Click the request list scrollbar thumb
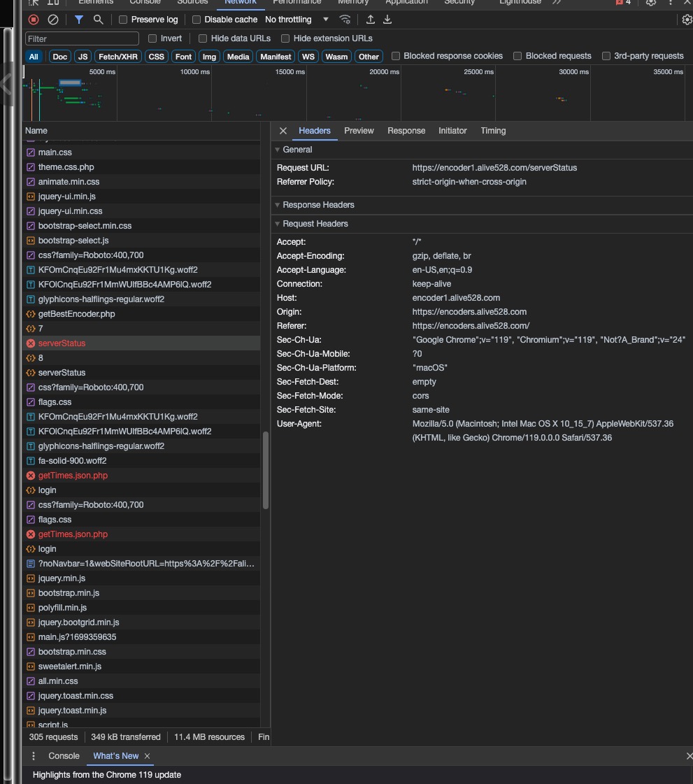 click(x=266, y=471)
